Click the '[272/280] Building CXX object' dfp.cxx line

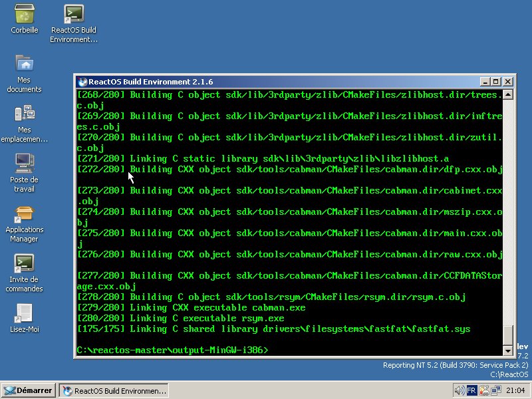pyautogui.click(x=290, y=170)
